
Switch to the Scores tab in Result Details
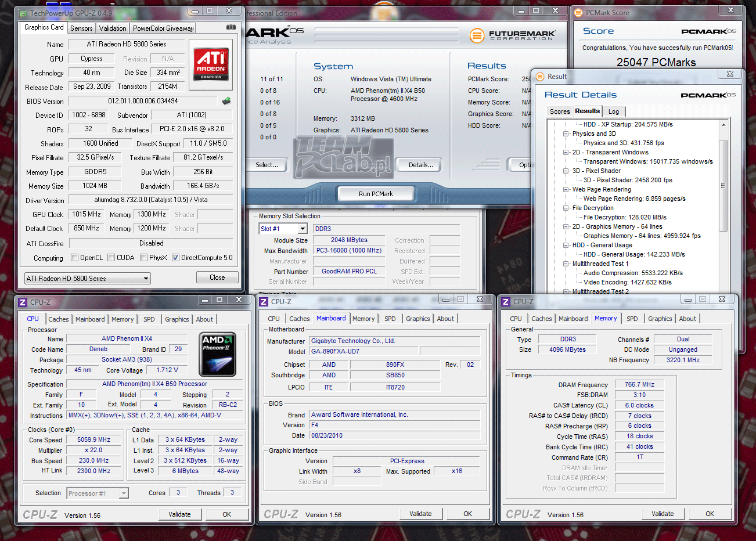(560, 111)
